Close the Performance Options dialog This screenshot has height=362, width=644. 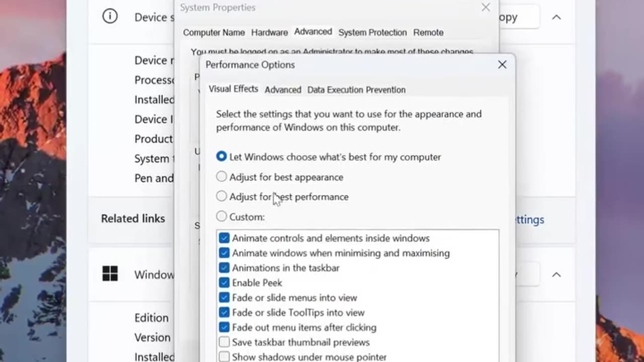click(502, 65)
